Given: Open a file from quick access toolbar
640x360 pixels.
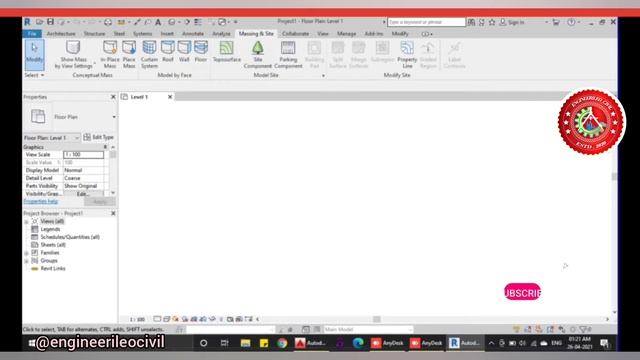Looking at the screenshot, I should [x=40, y=22].
